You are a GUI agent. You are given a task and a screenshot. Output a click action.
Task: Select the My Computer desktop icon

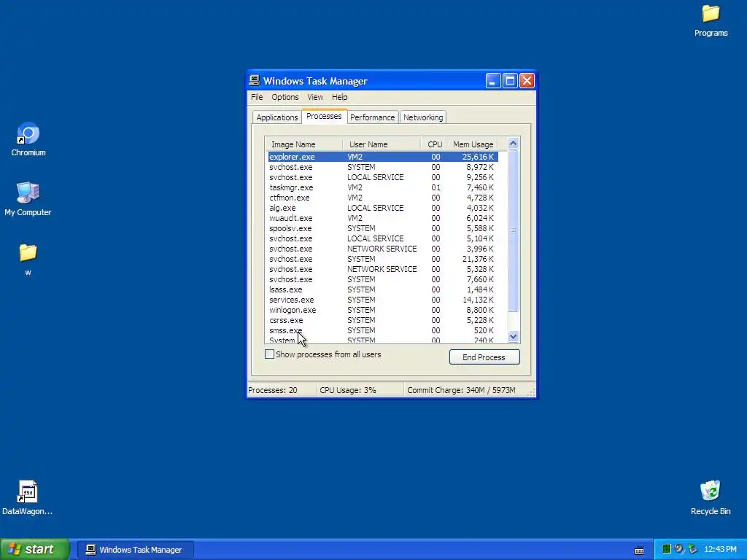pos(28,199)
